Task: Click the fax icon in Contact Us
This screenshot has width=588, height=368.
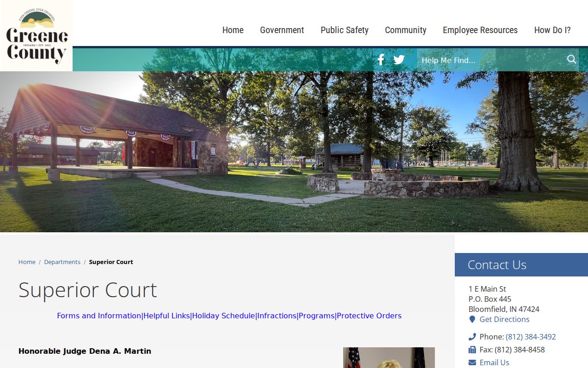Action: click(472, 350)
